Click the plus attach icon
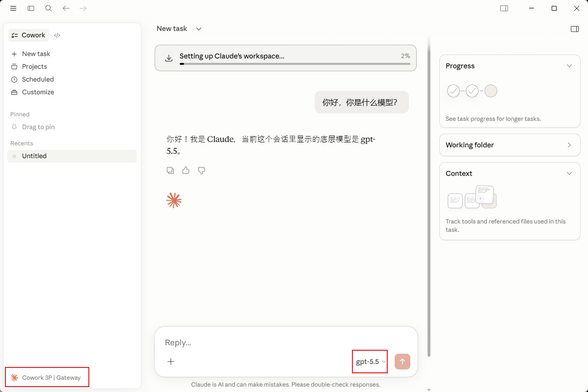588x392 pixels. pyautogui.click(x=171, y=362)
